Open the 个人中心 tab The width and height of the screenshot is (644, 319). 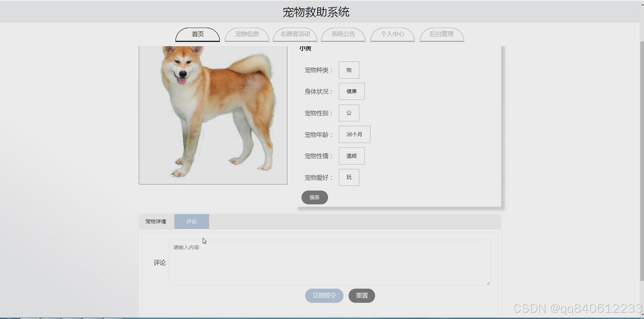pos(393,34)
